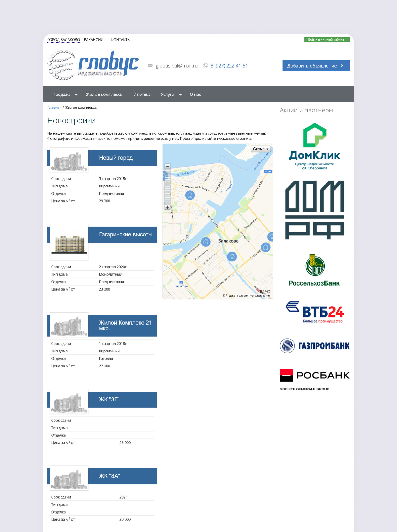Image resolution: width=397 pixels, height=532 pixels.
Task: Click the house marker left of Балаково label
Action: click(205, 242)
